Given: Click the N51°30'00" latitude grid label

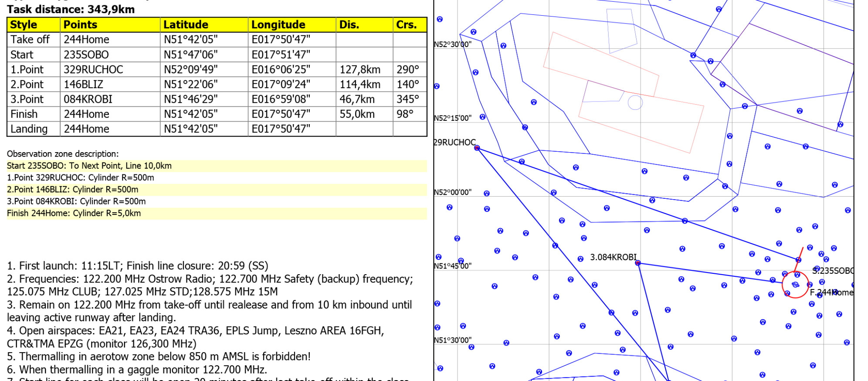Looking at the screenshot, I should coord(453,340).
